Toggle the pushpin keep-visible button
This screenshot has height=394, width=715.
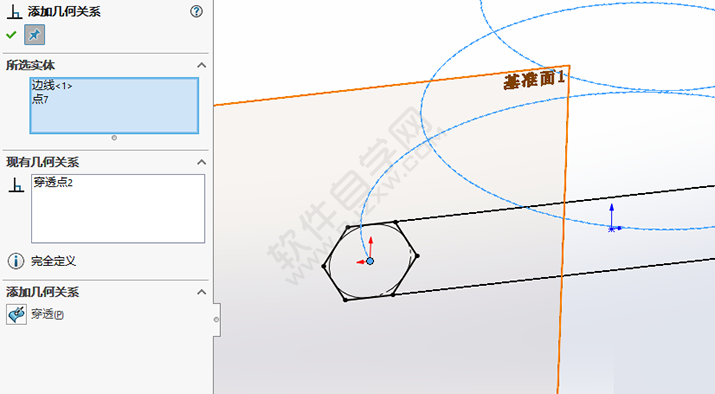pyautogui.click(x=35, y=35)
